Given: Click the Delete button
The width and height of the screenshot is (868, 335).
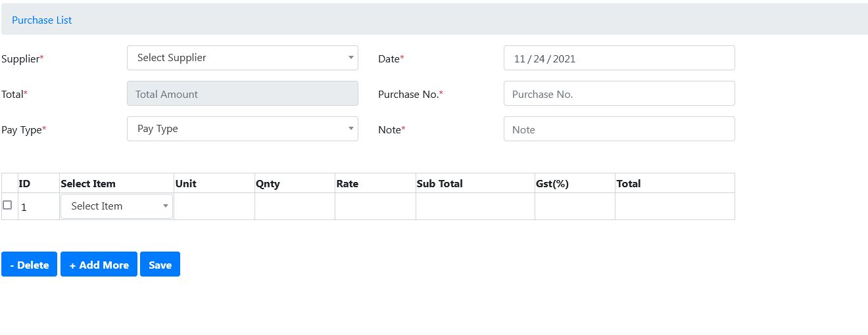Looking at the screenshot, I should pos(29,264).
